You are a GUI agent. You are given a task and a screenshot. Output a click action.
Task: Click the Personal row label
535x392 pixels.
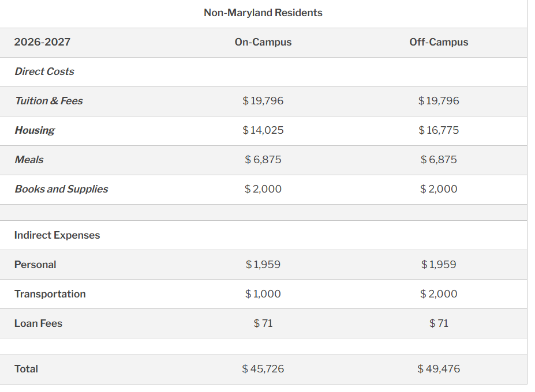(x=35, y=265)
